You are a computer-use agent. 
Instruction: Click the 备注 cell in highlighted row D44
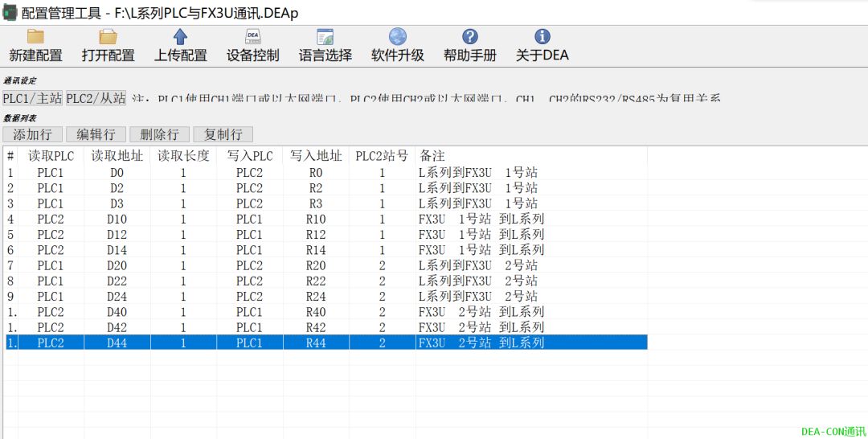click(531, 343)
